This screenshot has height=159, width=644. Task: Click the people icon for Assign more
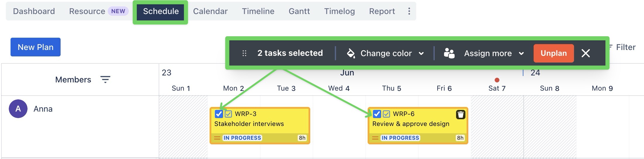449,53
